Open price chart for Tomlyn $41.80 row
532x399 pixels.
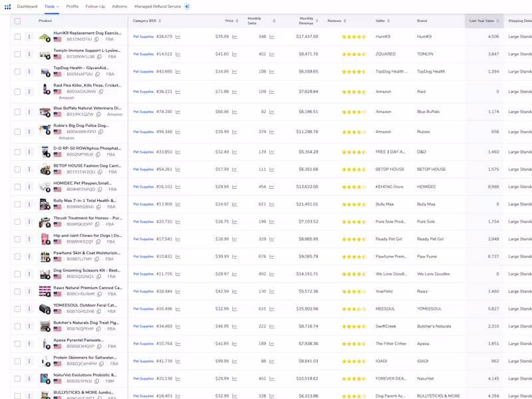click(235, 54)
